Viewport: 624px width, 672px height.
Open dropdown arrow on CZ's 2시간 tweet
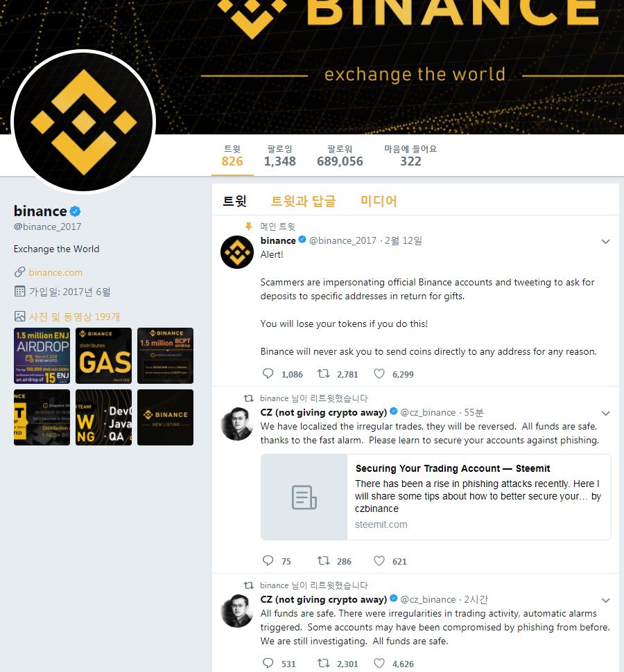pos(605,600)
